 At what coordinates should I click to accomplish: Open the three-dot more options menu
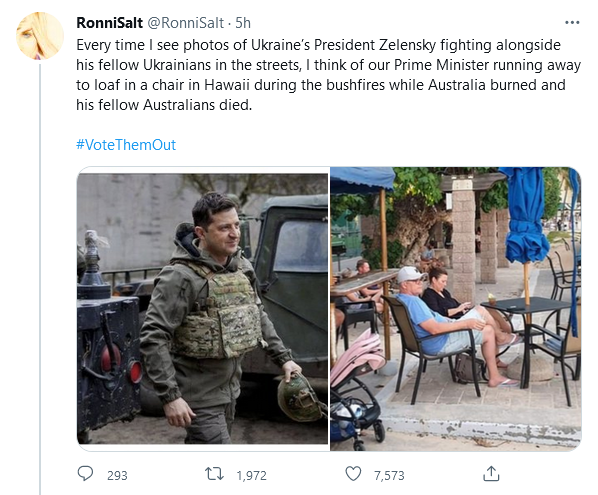coord(572,23)
